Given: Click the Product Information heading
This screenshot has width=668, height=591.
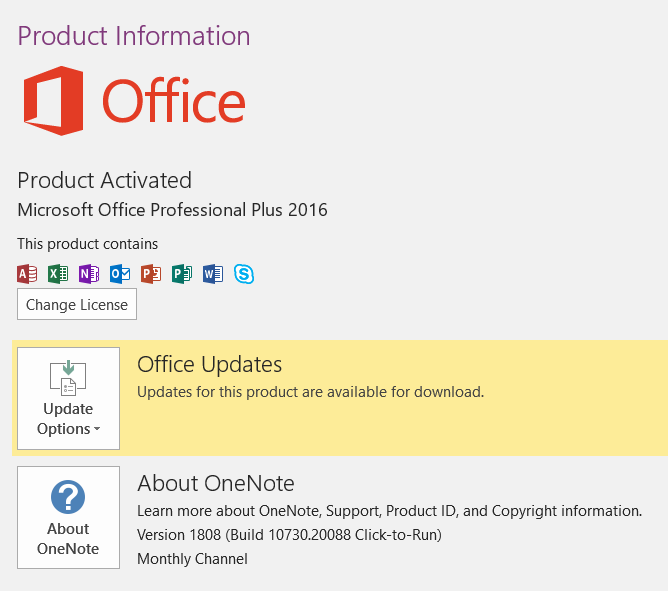Looking at the screenshot, I should [134, 36].
